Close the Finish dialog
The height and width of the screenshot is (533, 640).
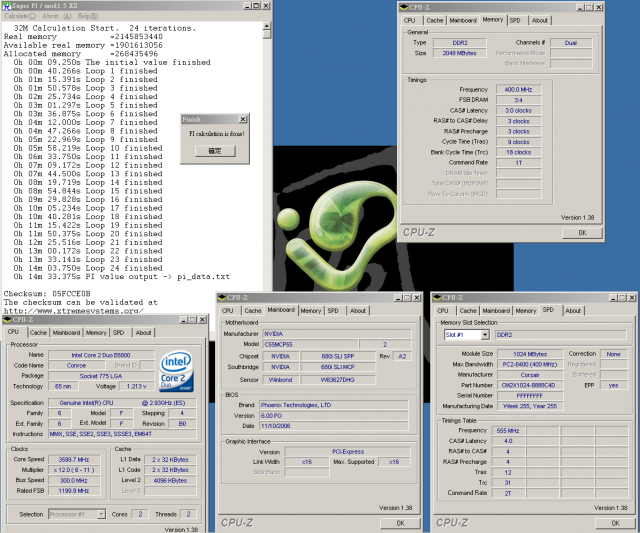pos(243,119)
